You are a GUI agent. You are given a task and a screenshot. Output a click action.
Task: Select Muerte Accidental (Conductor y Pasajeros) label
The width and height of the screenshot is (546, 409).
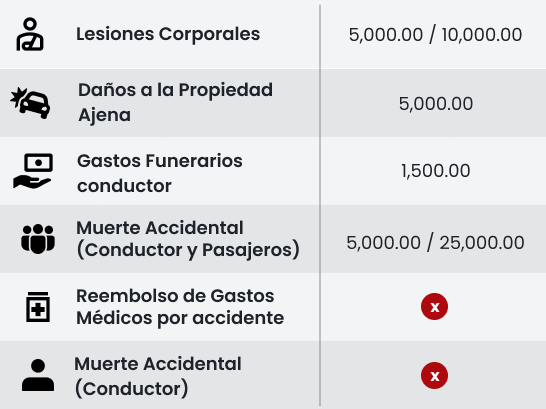coord(188,239)
